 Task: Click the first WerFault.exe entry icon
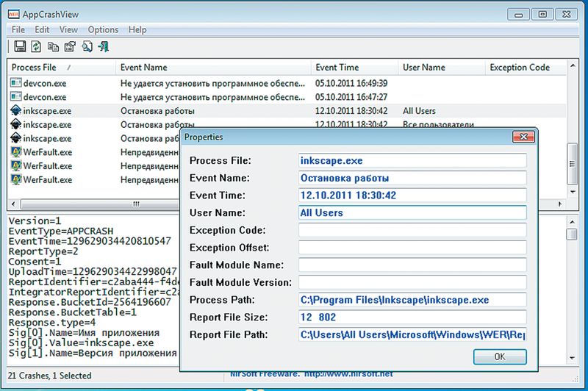16,152
